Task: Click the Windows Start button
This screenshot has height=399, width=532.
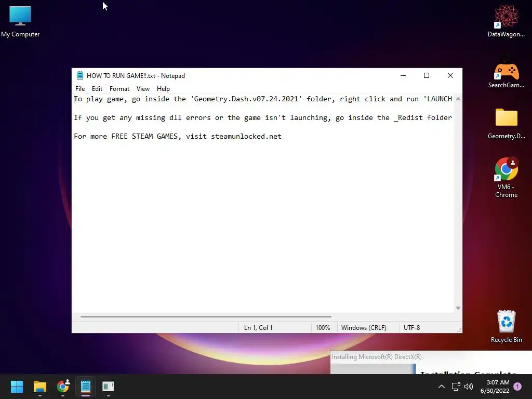Action: point(17,387)
